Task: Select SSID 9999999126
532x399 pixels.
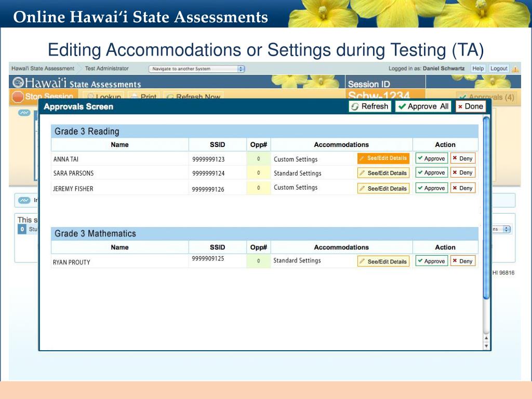Action: pyautogui.click(x=208, y=189)
